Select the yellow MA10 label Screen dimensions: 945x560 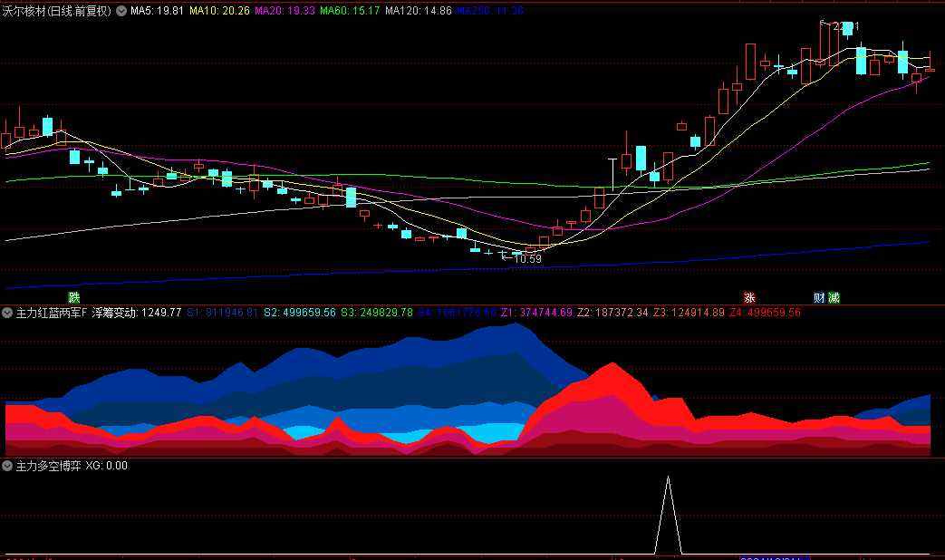pos(218,12)
